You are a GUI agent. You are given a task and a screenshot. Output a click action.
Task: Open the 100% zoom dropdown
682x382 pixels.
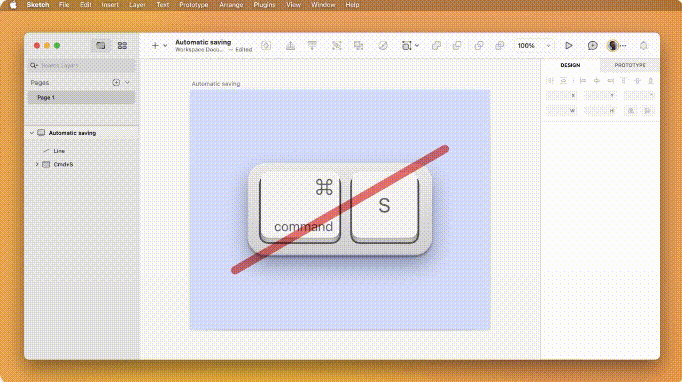point(534,46)
